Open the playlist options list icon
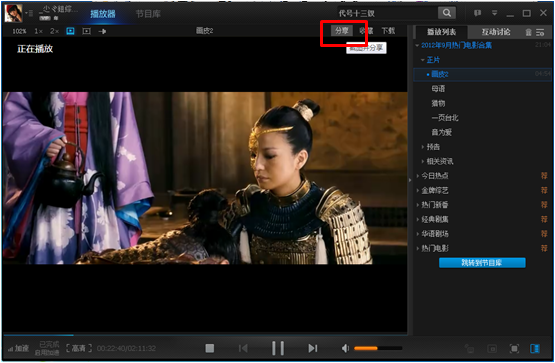 click(540, 32)
